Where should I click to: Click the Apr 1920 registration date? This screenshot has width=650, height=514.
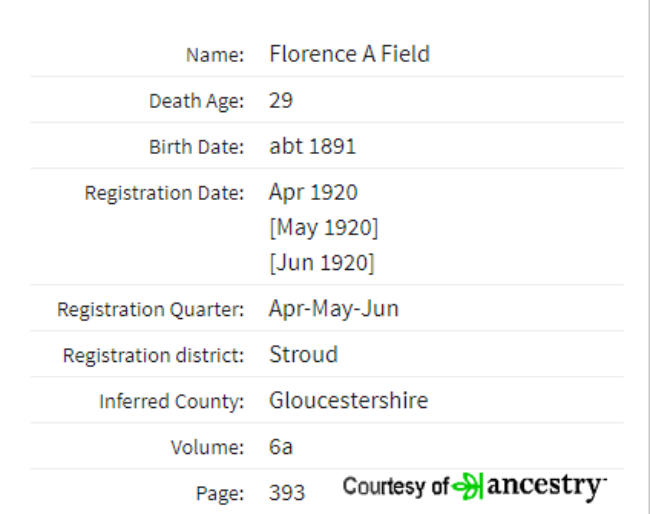click(313, 192)
